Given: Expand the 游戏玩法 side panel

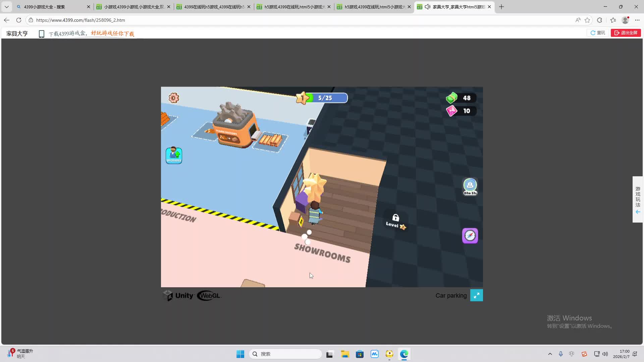Looking at the screenshot, I should coord(638,199).
